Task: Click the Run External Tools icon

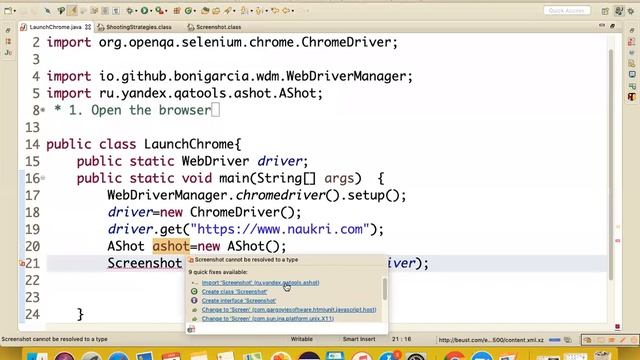Action: point(159,11)
